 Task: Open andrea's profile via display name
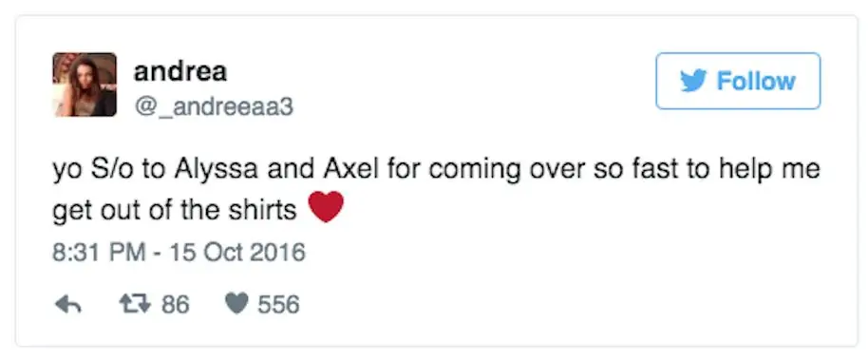tap(180, 71)
